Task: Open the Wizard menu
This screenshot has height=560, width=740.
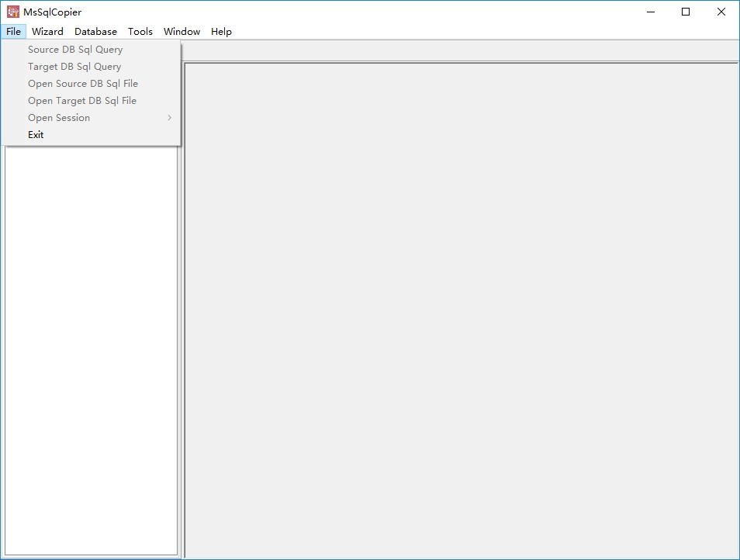Action: point(47,32)
